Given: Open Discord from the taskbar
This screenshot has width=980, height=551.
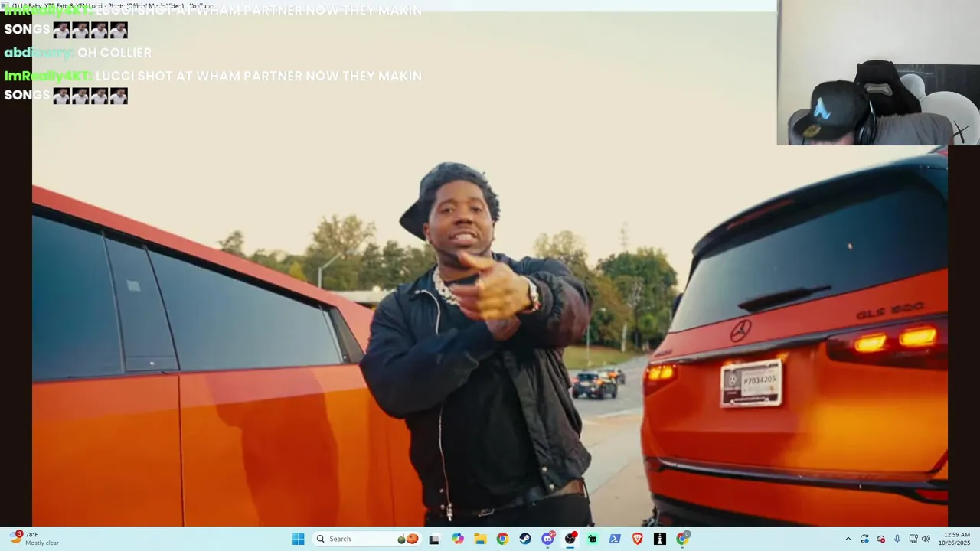Looking at the screenshot, I should tap(547, 539).
